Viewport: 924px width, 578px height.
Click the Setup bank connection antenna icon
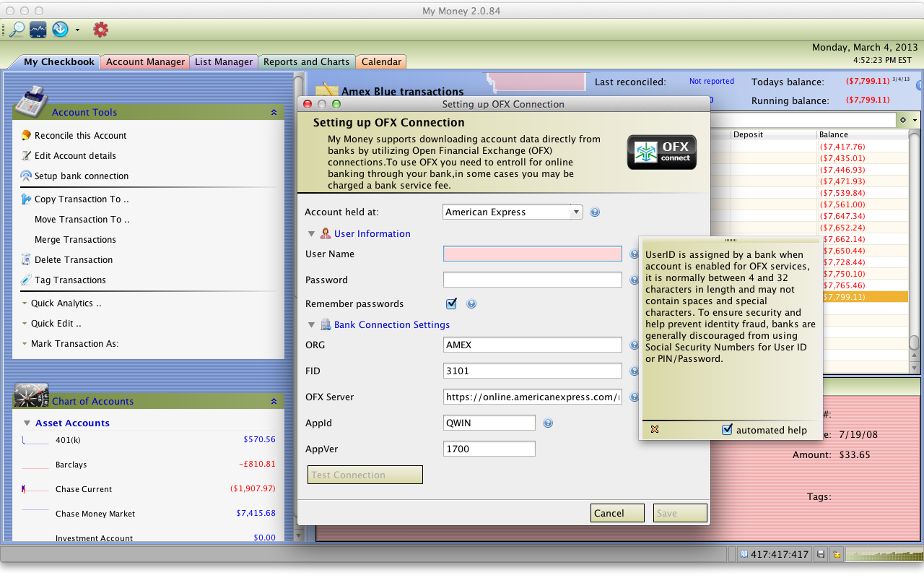26,176
